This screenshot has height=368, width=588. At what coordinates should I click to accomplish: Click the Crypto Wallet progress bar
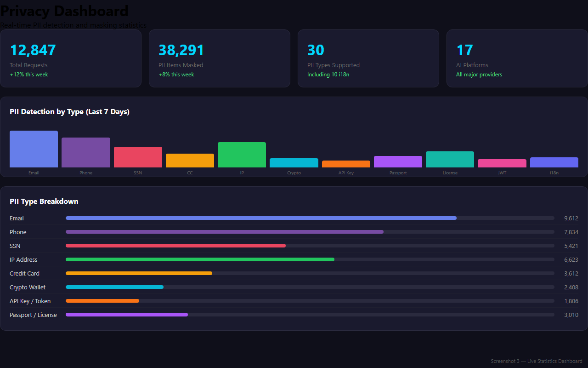coord(310,287)
